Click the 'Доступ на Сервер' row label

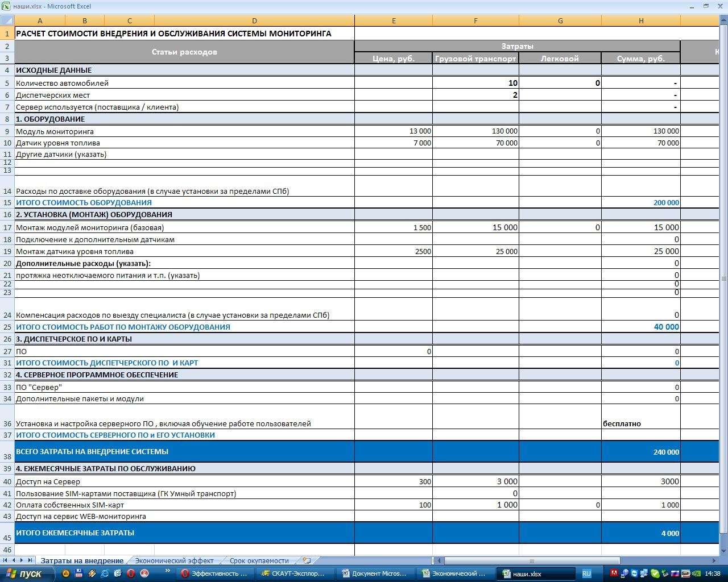48,481
